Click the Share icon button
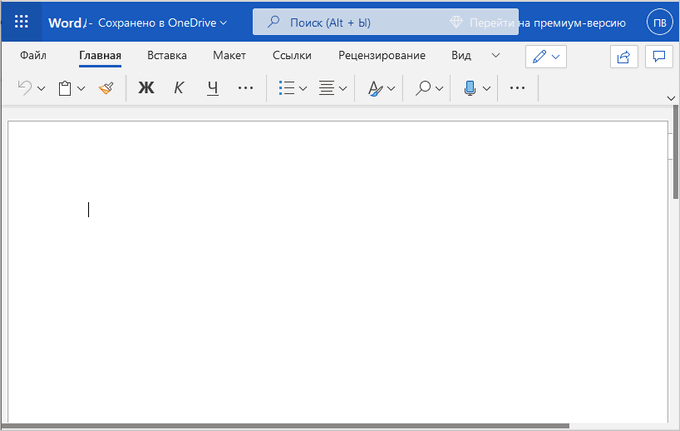The image size is (680, 431). [624, 56]
